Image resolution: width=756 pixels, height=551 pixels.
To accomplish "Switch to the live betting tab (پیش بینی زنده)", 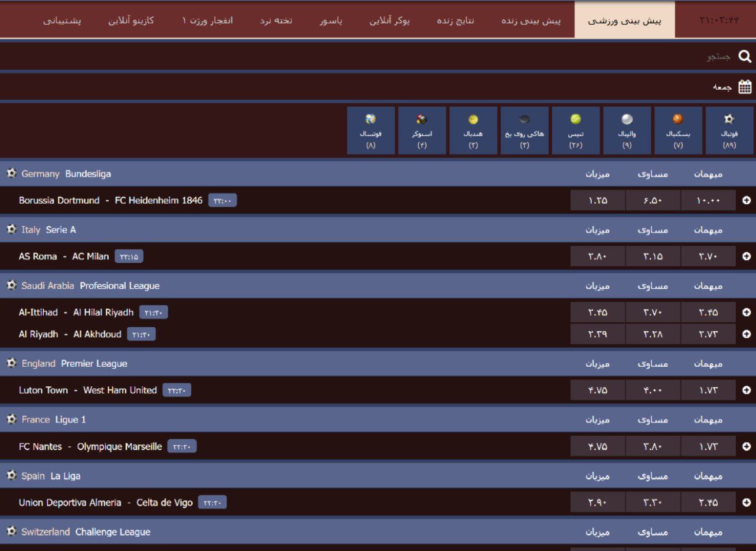I will click(531, 20).
